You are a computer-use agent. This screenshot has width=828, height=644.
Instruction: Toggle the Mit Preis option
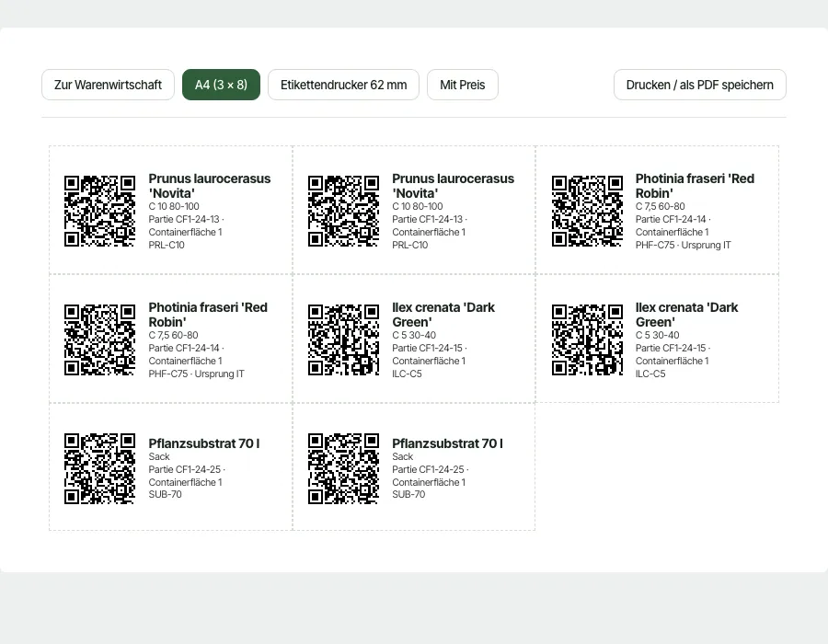coord(463,85)
